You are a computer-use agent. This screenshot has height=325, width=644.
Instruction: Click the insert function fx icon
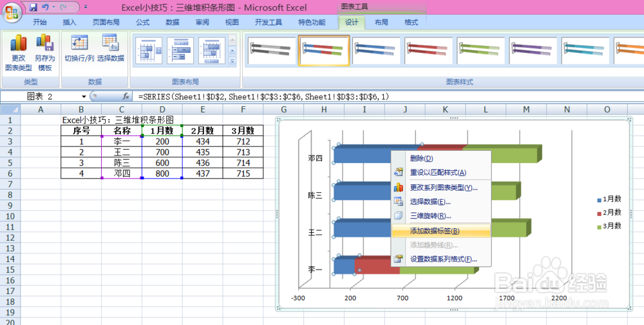point(126,97)
